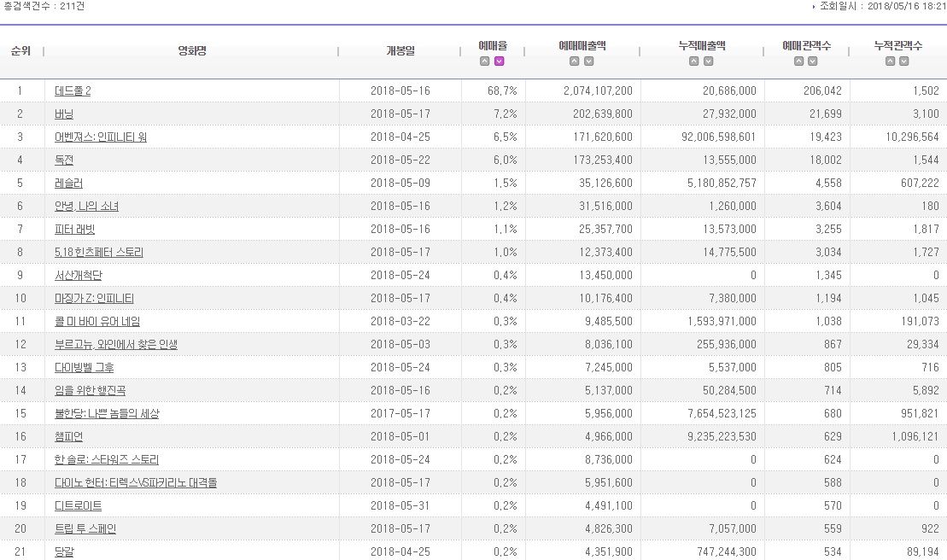Sort 예매매출액 ascending with up arrow
The image size is (947, 560).
[x=575, y=61]
